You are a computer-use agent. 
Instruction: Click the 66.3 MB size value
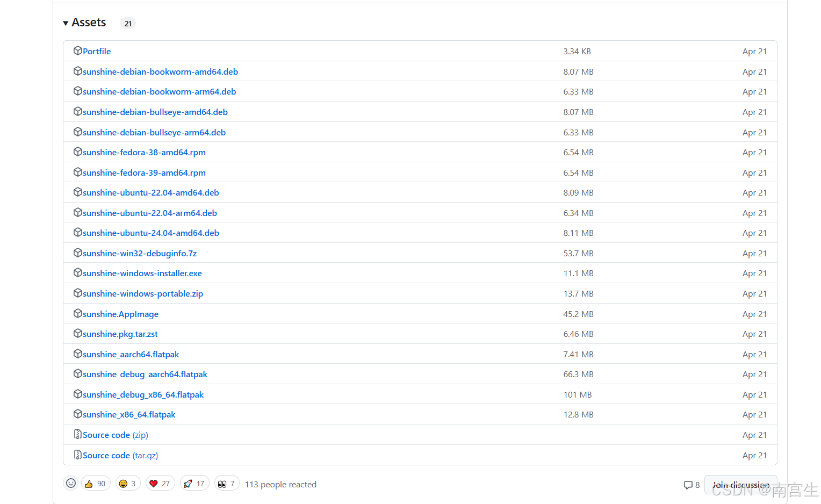pyautogui.click(x=579, y=374)
